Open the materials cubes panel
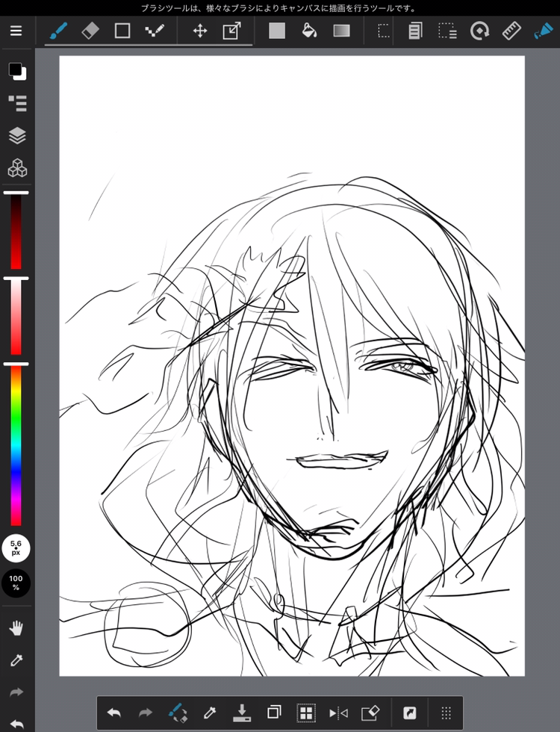 pyautogui.click(x=17, y=167)
